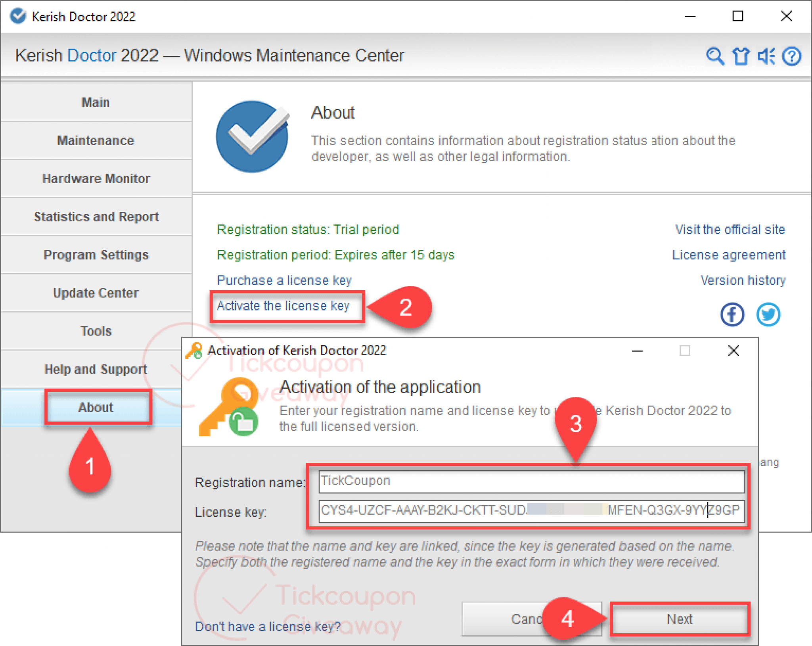Click the Registration name text field
Image resolution: width=812 pixels, height=646 pixels.
point(531,481)
